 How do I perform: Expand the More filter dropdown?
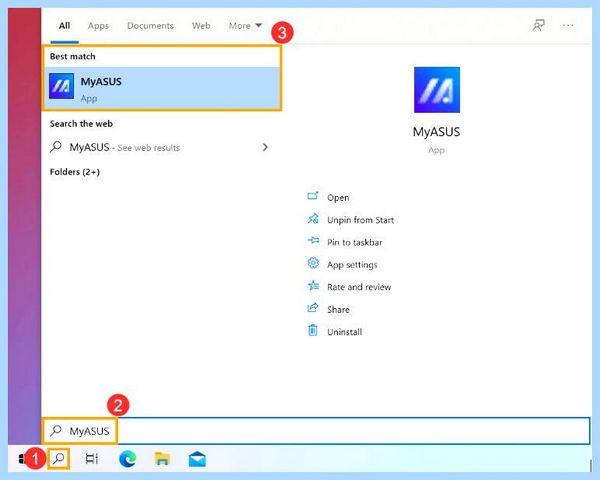point(245,26)
